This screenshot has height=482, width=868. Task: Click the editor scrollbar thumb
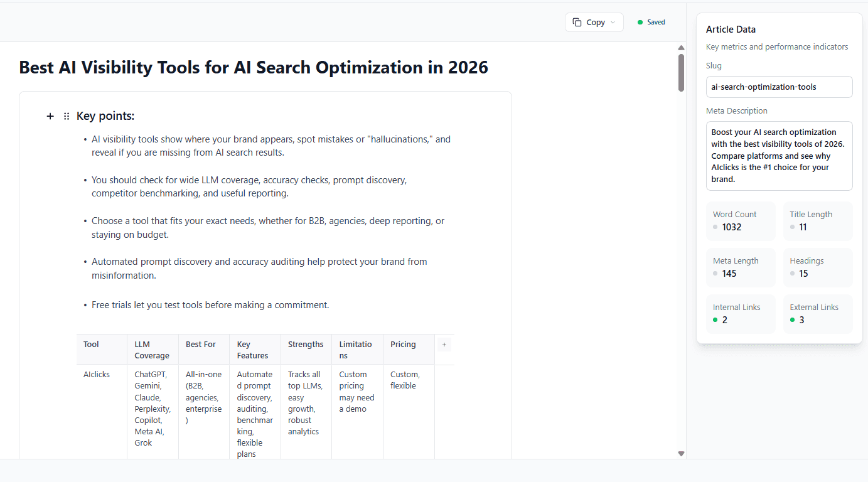681,72
